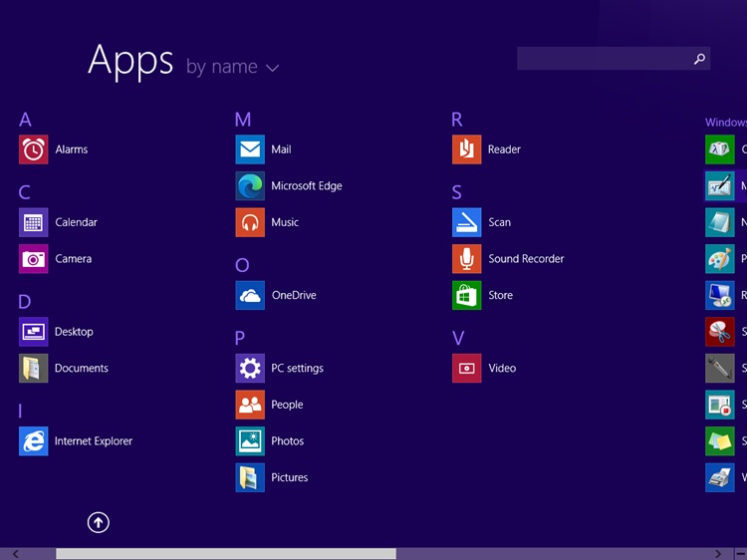Click the letter M group header
The height and width of the screenshot is (560, 747).
pos(243,120)
